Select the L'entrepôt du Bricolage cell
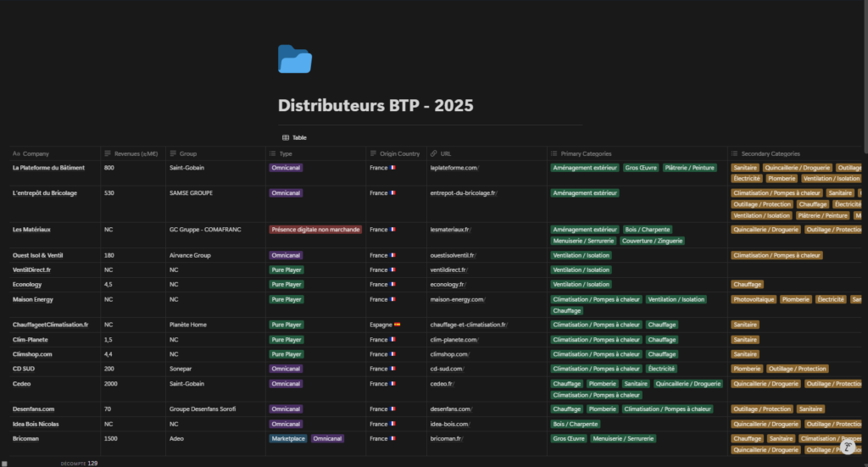Image resolution: width=868 pixels, height=467 pixels. [55, 204]
